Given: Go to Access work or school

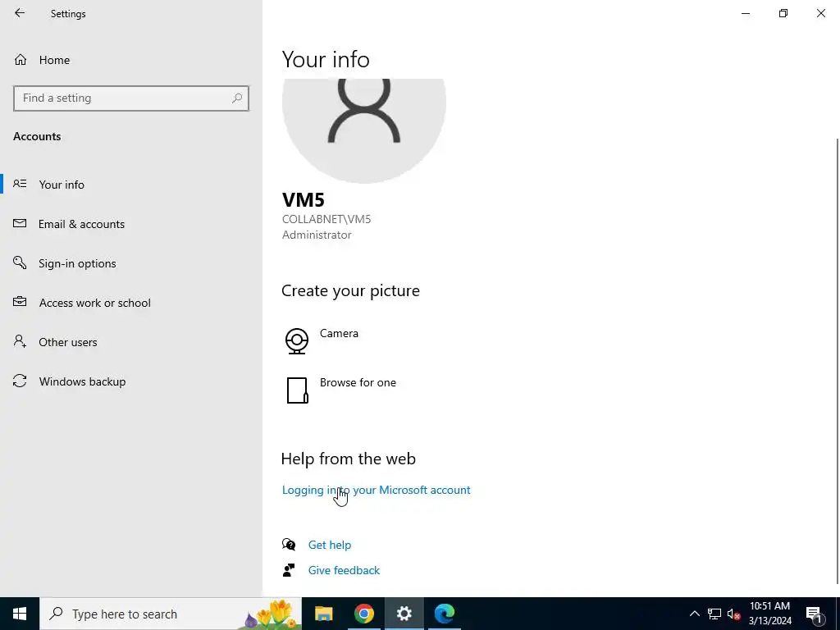Looking at the screenshot, I should pyautogui.click(x=131, y=303).
